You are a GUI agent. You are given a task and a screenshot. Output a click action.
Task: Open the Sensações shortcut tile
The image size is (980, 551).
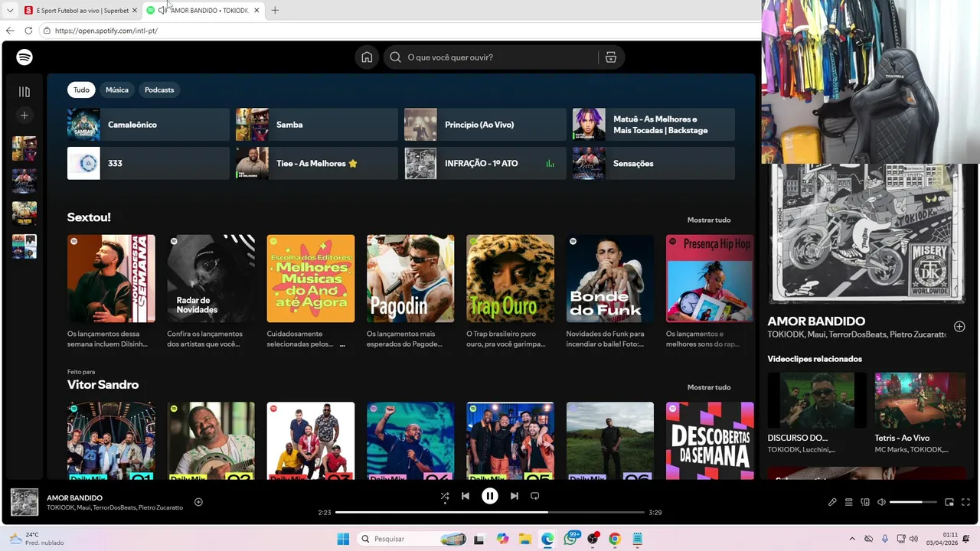coord(654,163)
